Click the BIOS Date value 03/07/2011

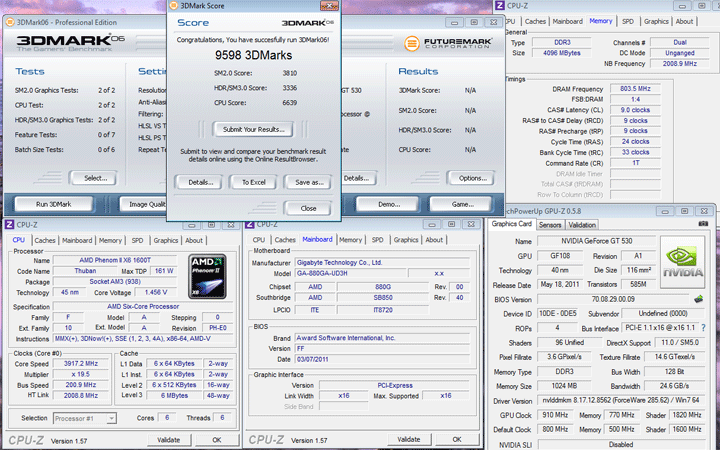(x=382, y=359)
